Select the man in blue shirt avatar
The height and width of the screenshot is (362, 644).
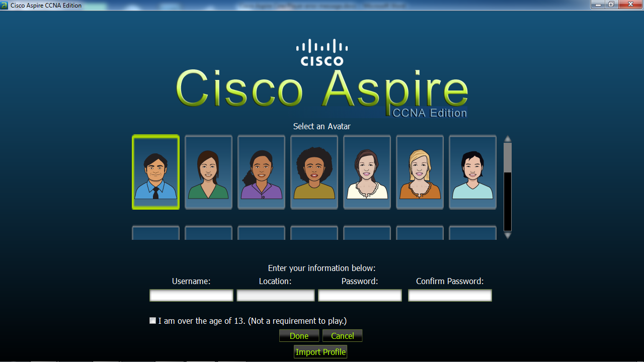click(x=155, y=172)
